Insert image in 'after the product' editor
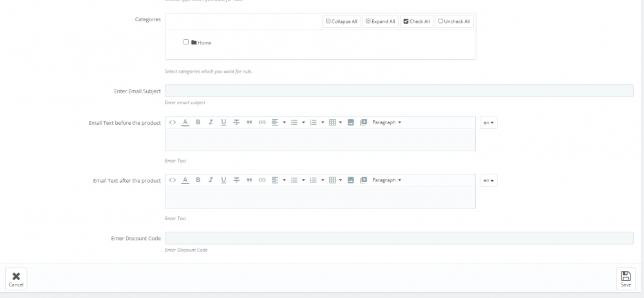644x298 pixels. point(351,180)
